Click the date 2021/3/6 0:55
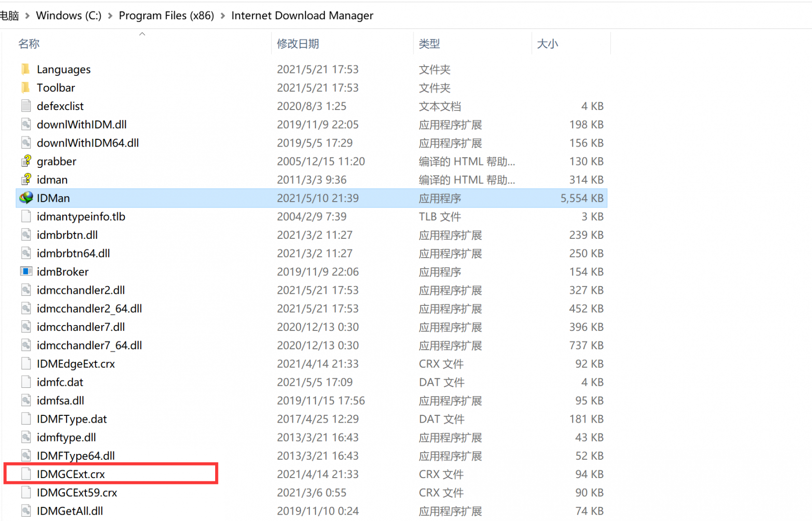The height and width of the screenshot is (521, 812). click(312, 493)
